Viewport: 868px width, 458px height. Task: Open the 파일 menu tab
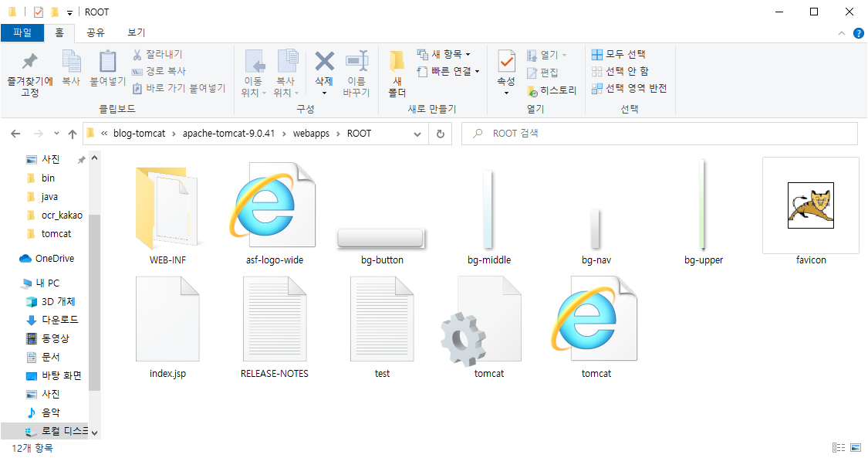[x=22, y=32]
